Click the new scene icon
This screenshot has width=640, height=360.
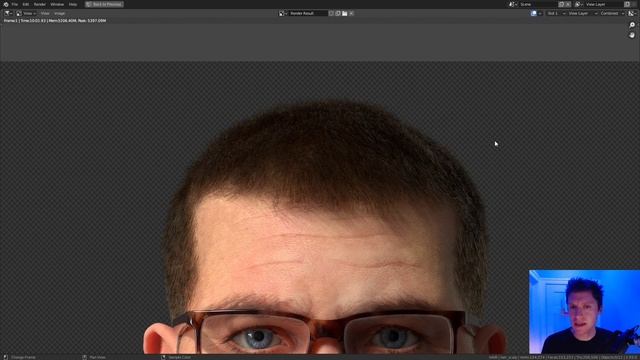click(x=561, y=4)
